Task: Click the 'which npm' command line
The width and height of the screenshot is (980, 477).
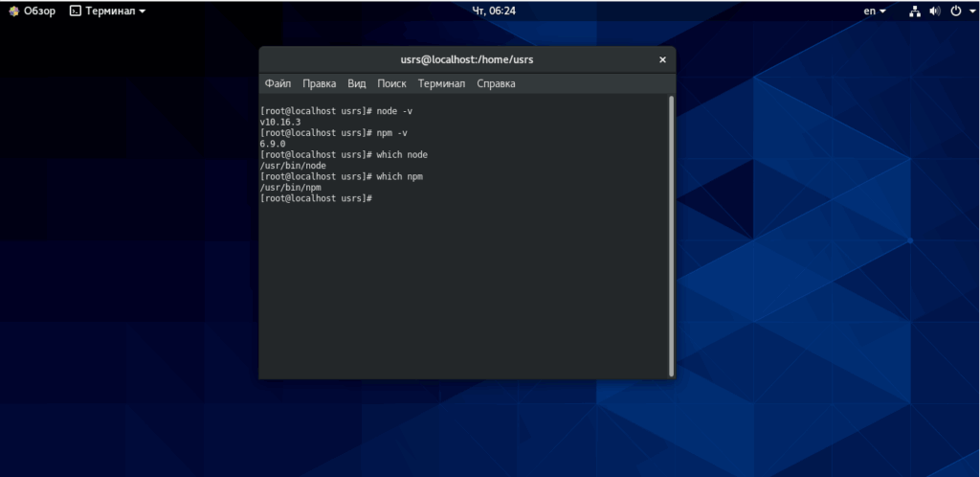Action: pyautogui.click(x=342, y=177)
